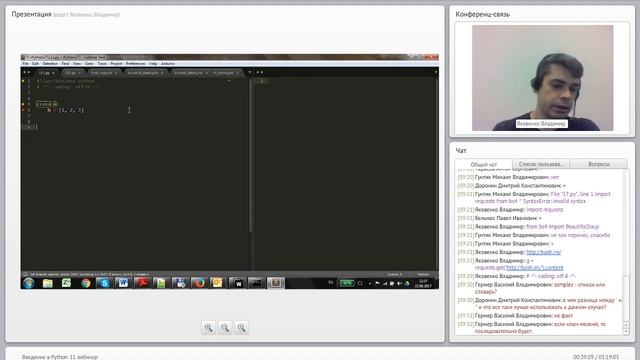The image size is (640, 360).
Task: Click the 'Введение в Python 11 вебинар' title
Action: pos(60,357)
